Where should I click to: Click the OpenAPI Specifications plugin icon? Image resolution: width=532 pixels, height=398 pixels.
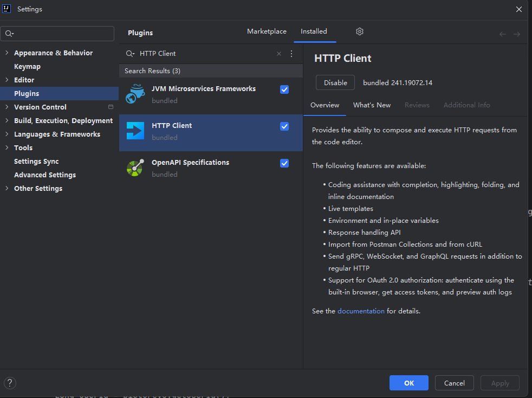coord(135,168)
